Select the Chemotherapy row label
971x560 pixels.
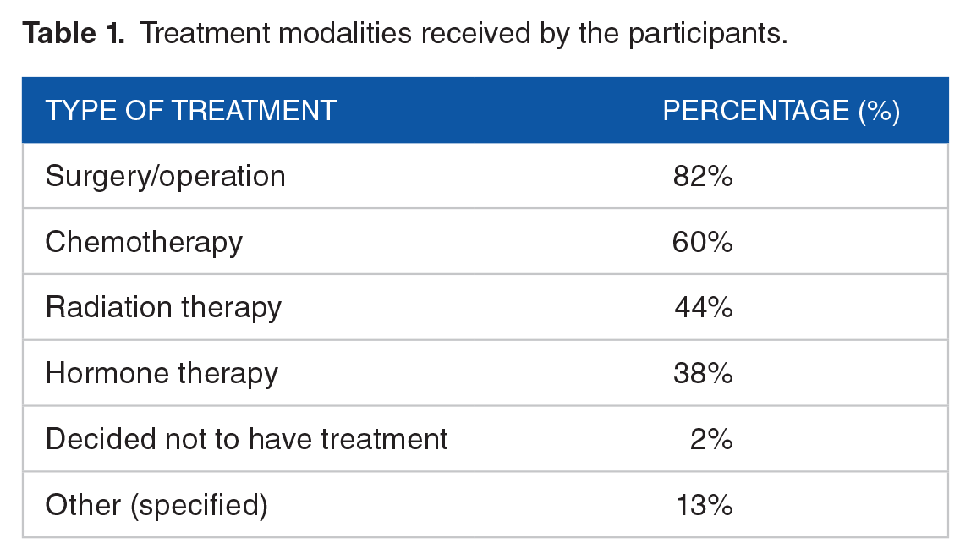click(x=144, y=242)
